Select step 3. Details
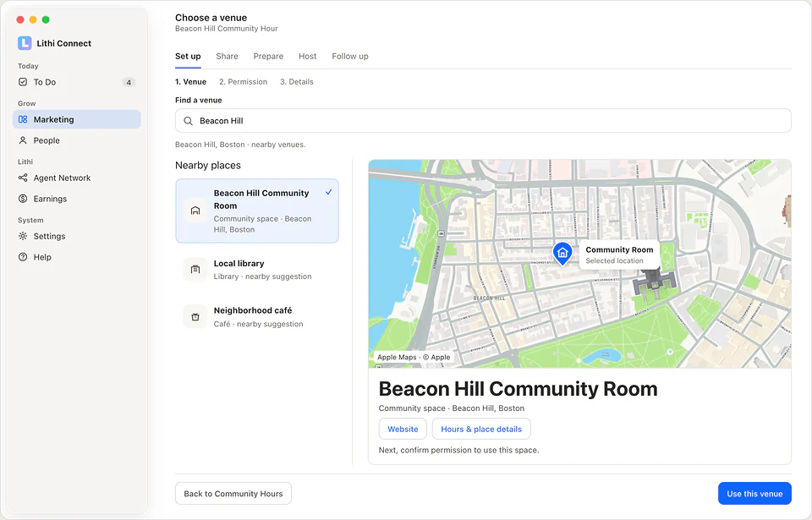 (297, 82)
